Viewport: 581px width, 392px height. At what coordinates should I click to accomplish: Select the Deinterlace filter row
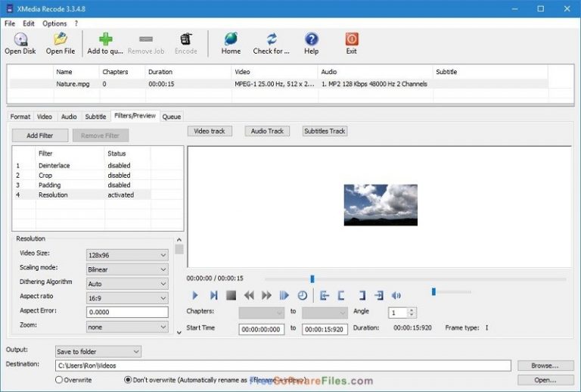[82, 165]
